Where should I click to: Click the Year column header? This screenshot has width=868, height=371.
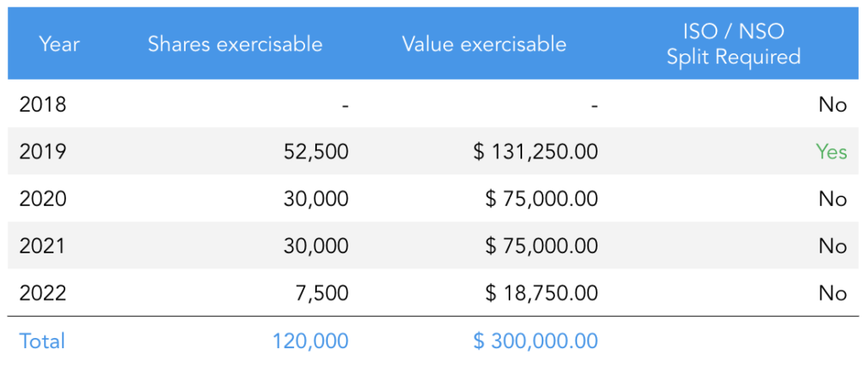click(x=59, y=44)
